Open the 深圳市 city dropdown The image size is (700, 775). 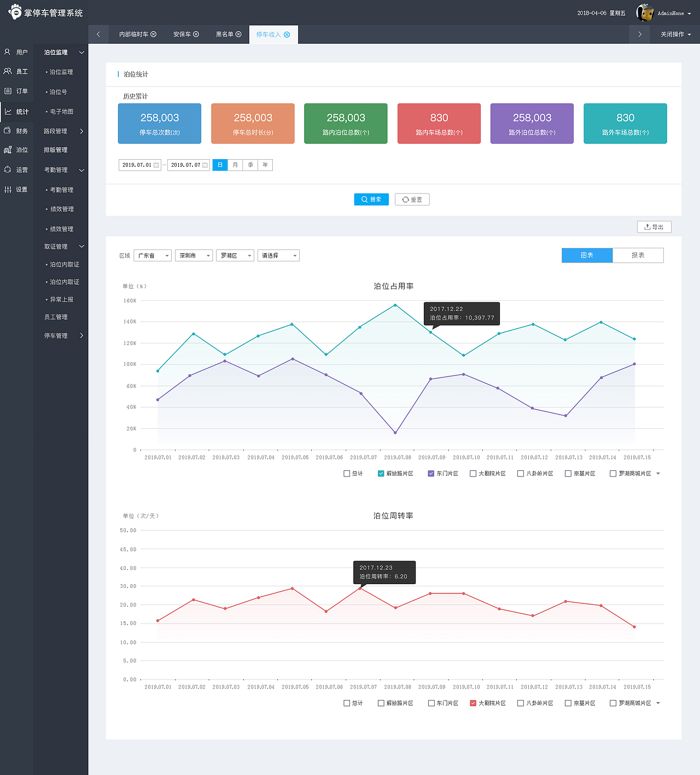[194, 255]
